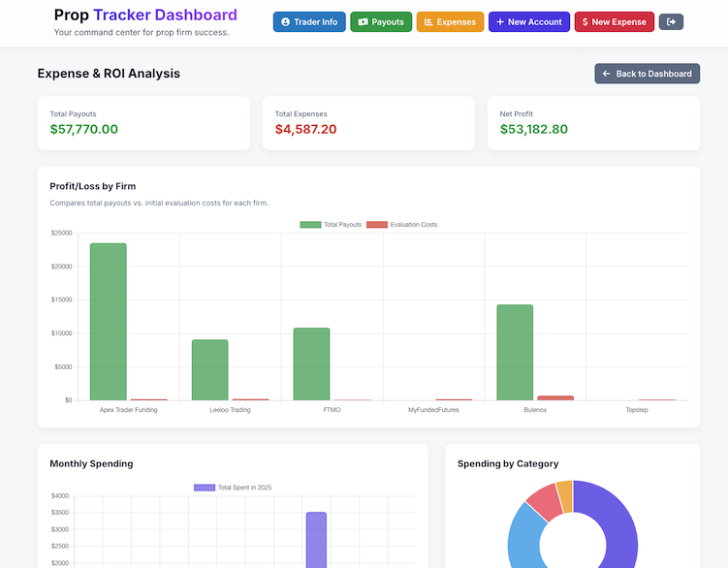
Task: Open the Prop Tracker Dashboard title
Action: click(145, 16)
